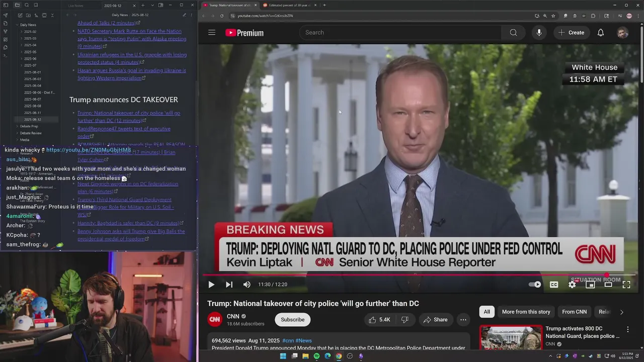This screenshot has width=644, height=362.
Task: Show more filter chips with the arrow
Action: point(621,312)
